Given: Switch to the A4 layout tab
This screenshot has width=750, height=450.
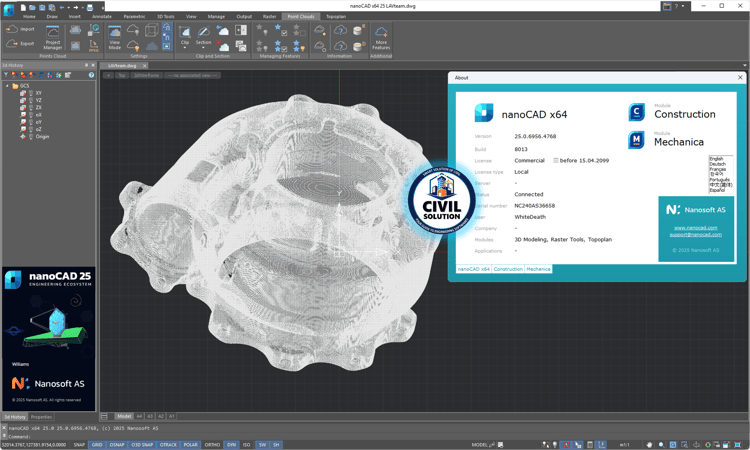Looking at the screenshot, I should (139, 416).
